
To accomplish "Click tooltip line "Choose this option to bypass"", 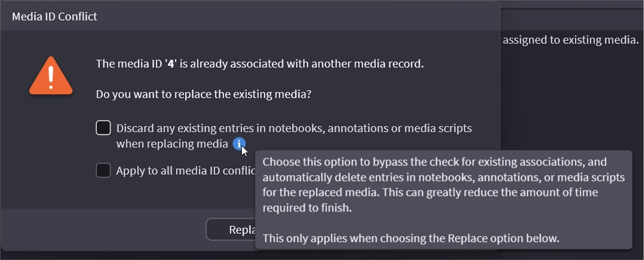I will (x=435, y=162).
